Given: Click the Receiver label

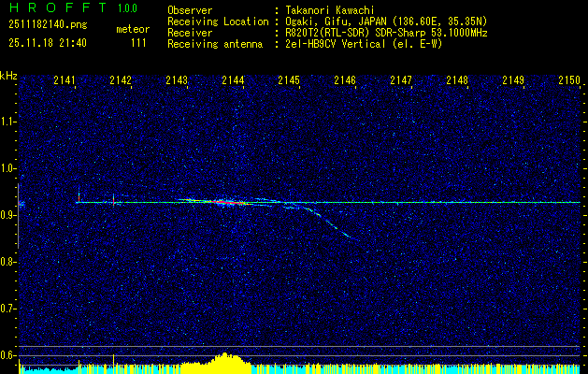Looking at the screenshot, I should (x=190, y=33).
